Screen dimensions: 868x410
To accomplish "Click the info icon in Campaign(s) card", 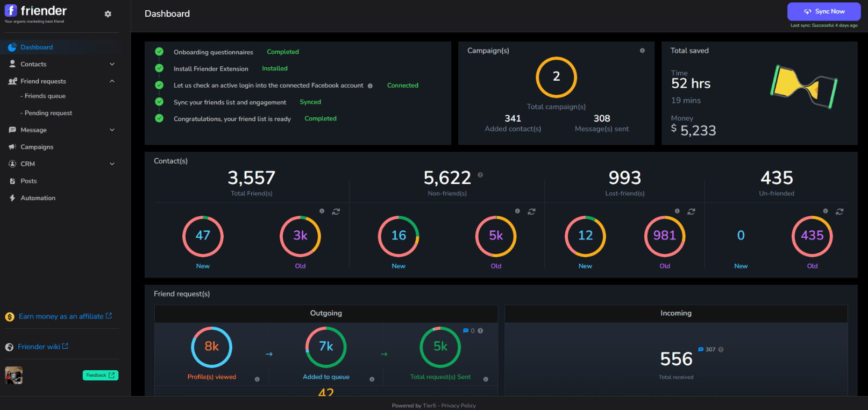I will click(642, 51).
